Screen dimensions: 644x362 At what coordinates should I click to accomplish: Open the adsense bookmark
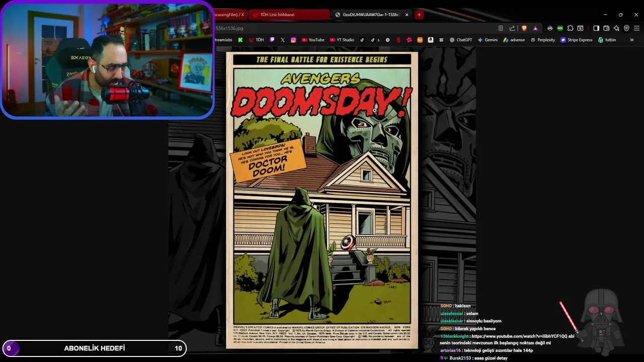[514, 40]
